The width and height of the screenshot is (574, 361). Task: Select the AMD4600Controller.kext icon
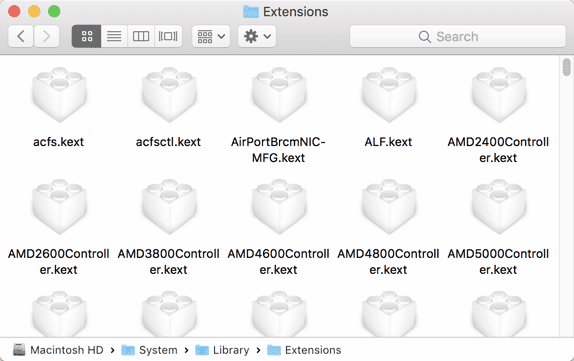tap(279, 206)
